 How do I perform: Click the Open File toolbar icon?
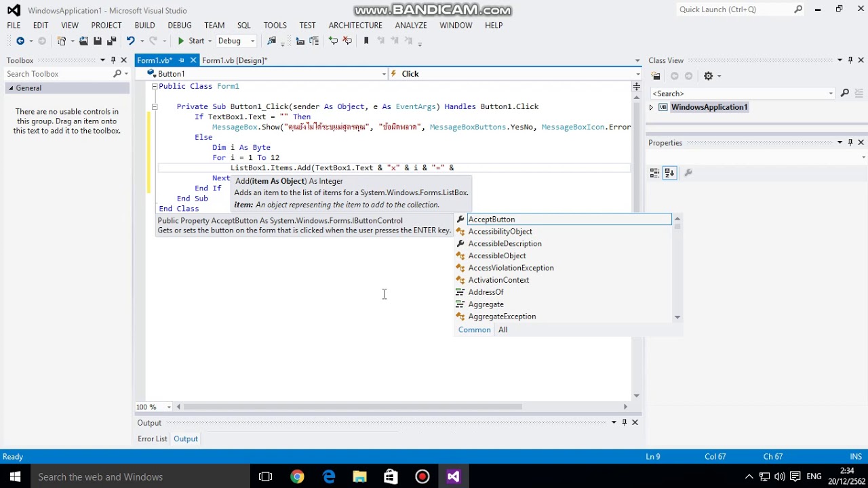pos(83,41)
